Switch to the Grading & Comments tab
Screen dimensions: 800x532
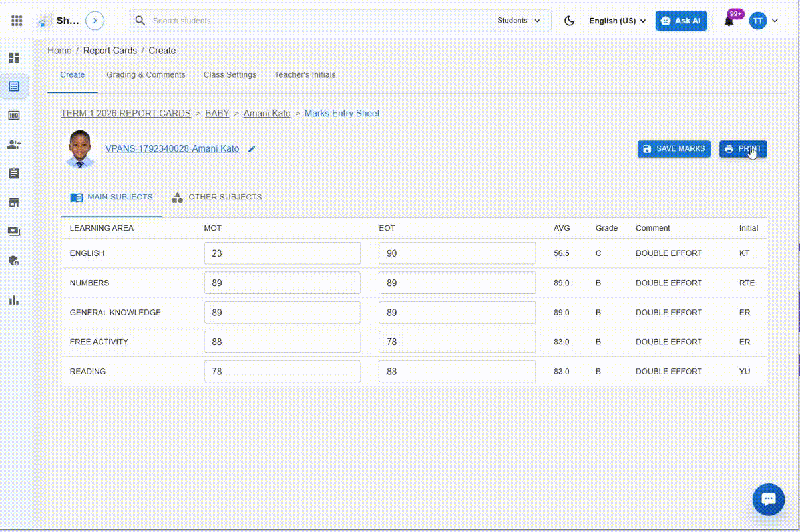tap(146, 75)
